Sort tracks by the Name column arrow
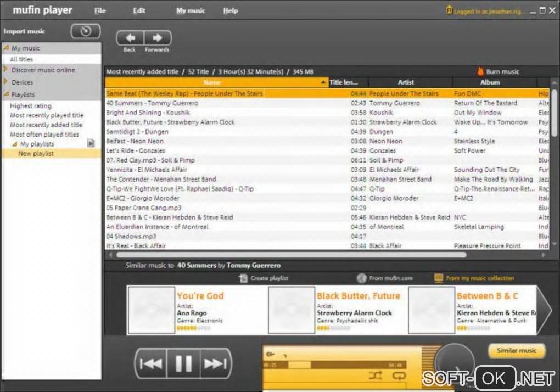The width and height of the screenshot is (560, 392). point(323,82)
